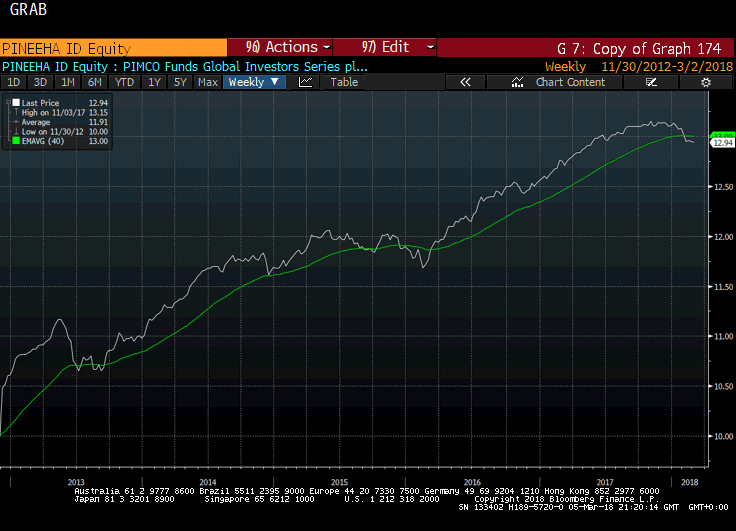
Task: Select the 6M range tab
Action: 95,82
